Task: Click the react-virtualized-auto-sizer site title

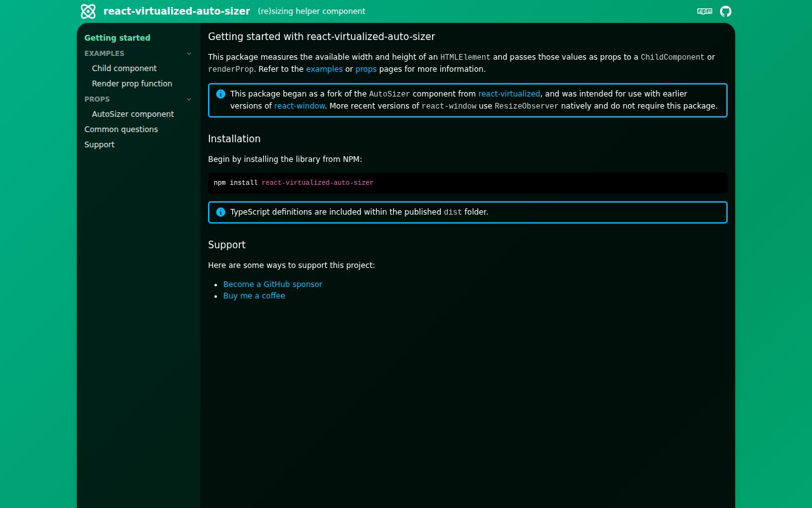Action: (176, 11)
